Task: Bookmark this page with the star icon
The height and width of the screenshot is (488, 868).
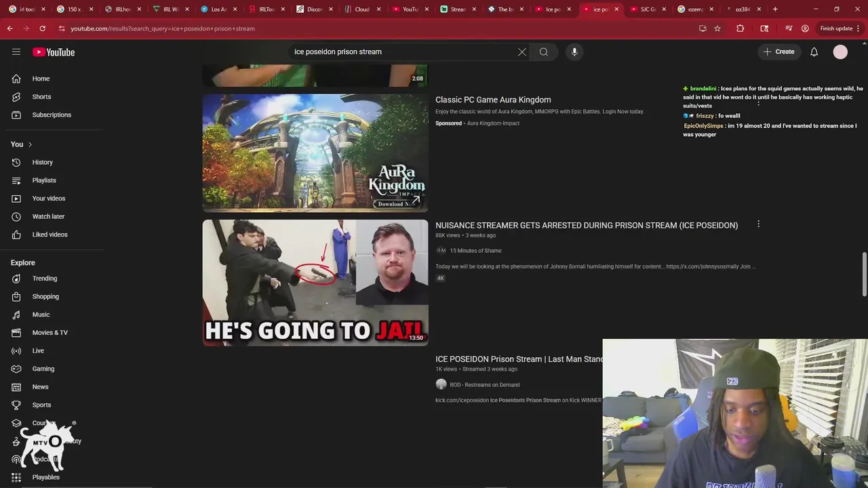Action: point(717,28)
